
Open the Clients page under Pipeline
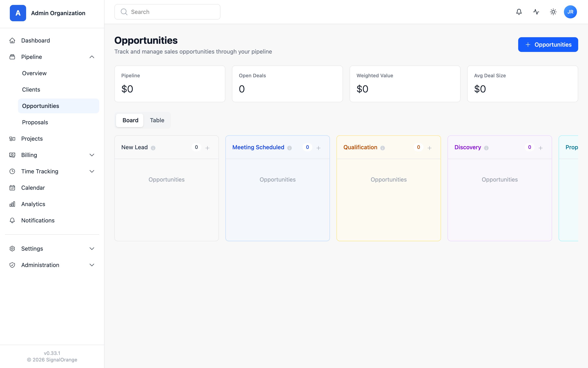point(59,90)
